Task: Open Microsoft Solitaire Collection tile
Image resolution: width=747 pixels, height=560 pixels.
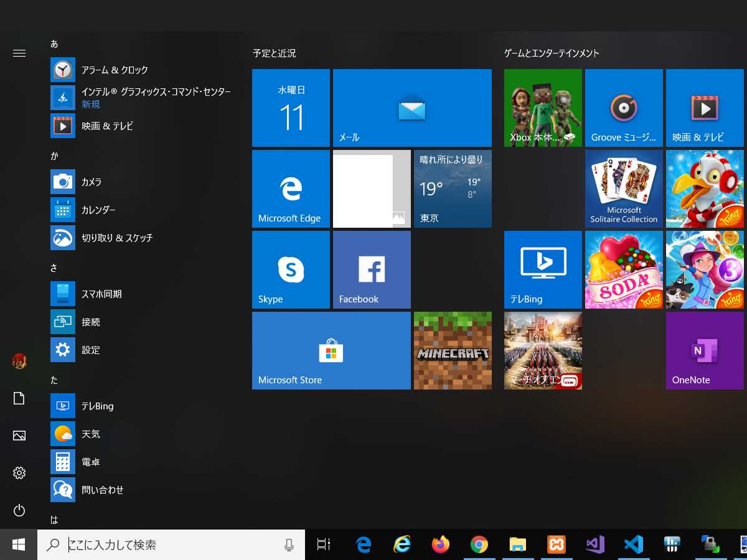Action: pos(624,189)
